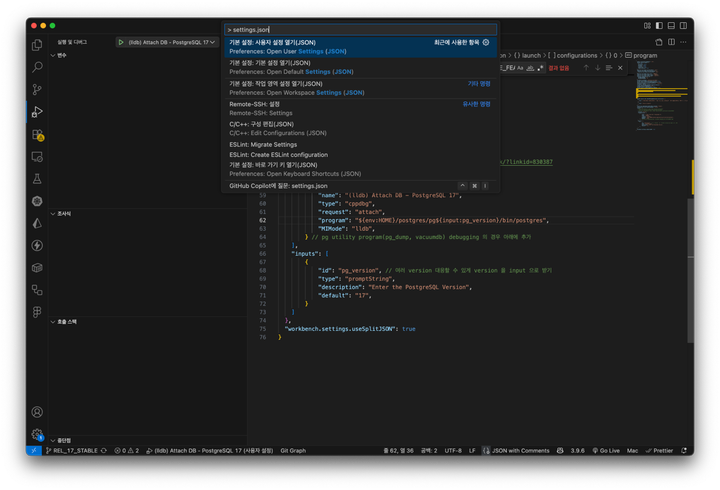Select ESLint: Create ESLint configuration
Image resolution: width=720 pixels, height=490 pixels.
[360, 155]
